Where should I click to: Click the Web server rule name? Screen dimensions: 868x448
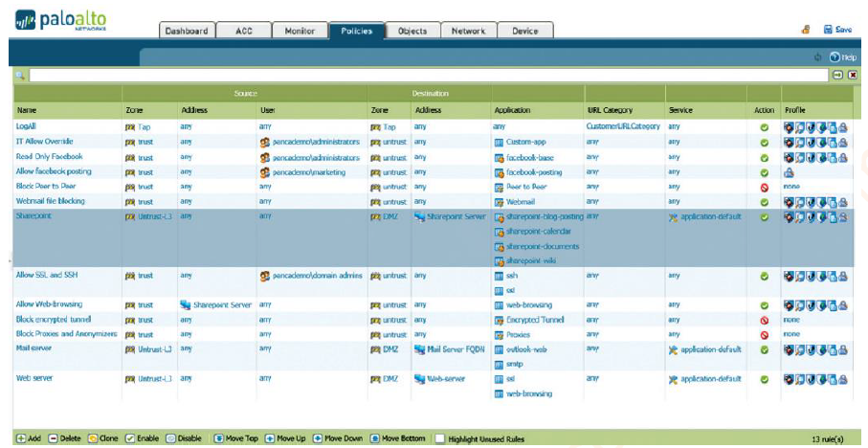[34, 378]
